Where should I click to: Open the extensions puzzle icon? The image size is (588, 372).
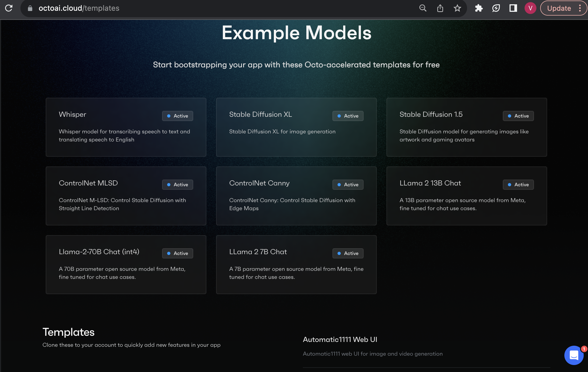point(479,8)
